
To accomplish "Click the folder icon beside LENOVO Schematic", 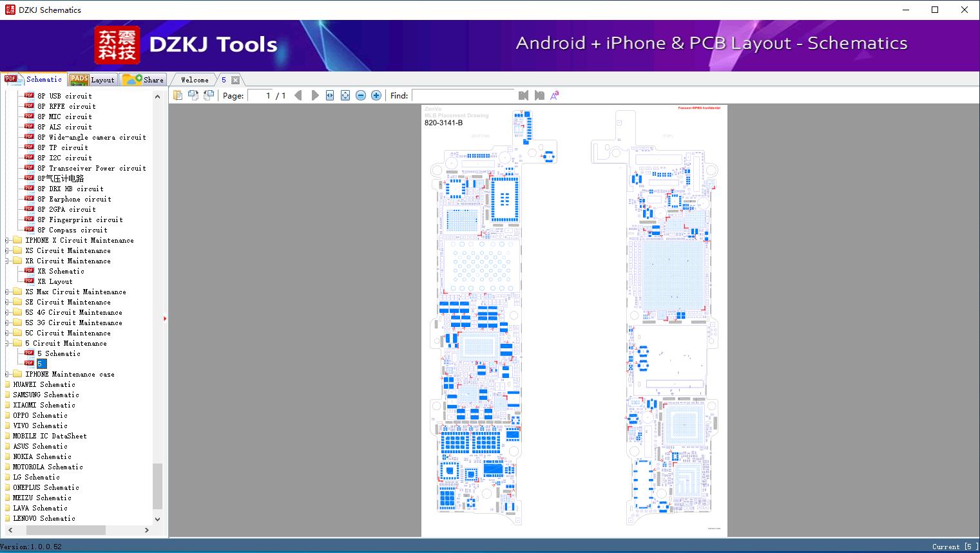I will pyautogui.click(x=7, y=518).
